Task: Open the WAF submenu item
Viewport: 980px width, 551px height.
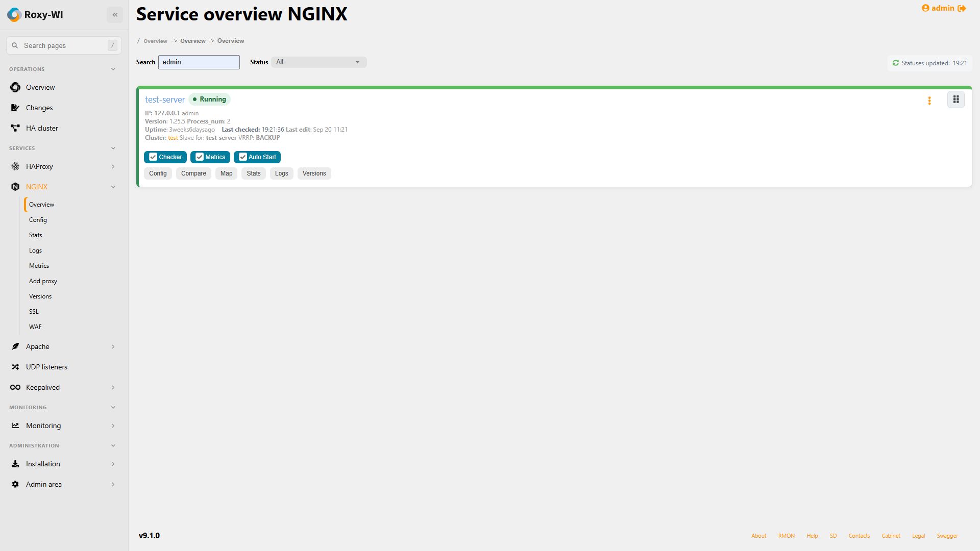Action: pyautogui.click(x=35, y=327)
